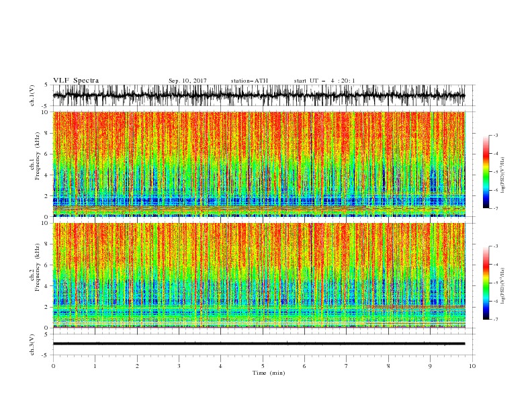Click the ch.3 voltage waveform trace
The width and height of the screenshot is (532, 411).
point(259,344)
